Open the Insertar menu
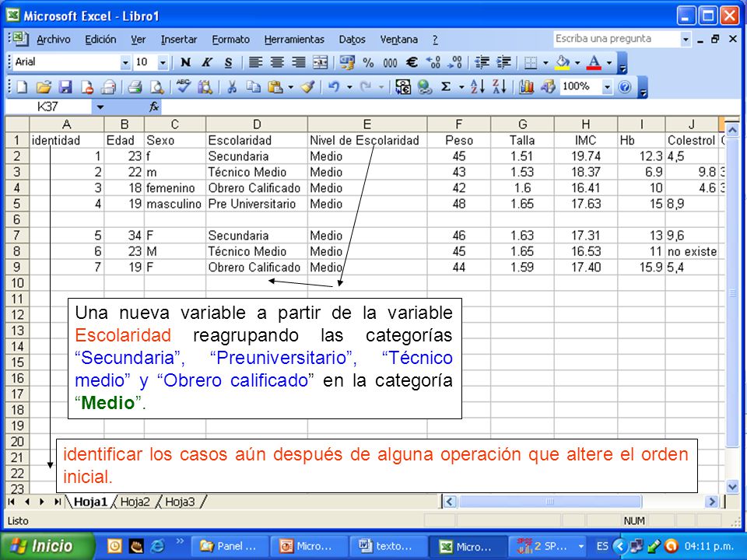747x560 pixels. click(179, 40)
